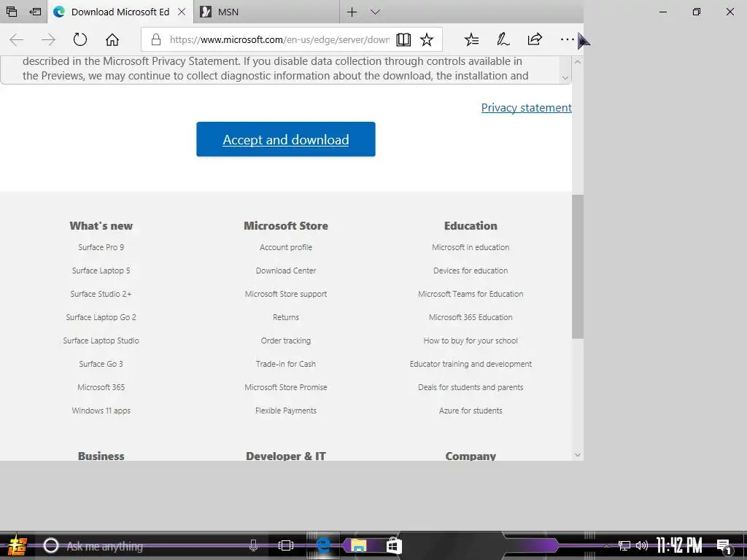Image resolution: width=747 pixels, height=560 pixels.
Task: Open Microsoft Store from taskbar
Action: click(x=394, y=545)
